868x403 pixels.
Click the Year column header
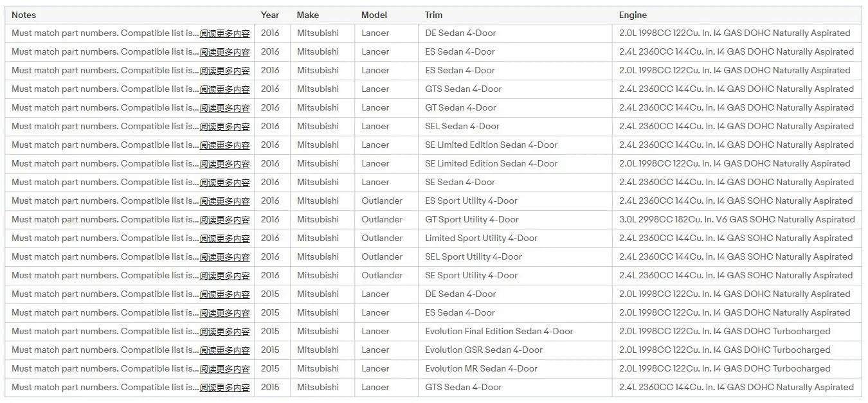pyautogui.click(x=270, y=15)
